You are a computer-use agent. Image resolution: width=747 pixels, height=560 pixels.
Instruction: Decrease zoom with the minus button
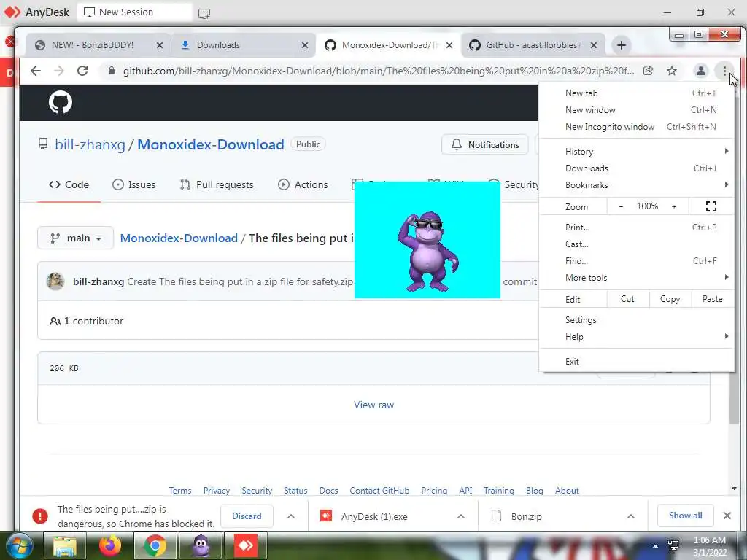pos(621,206)
